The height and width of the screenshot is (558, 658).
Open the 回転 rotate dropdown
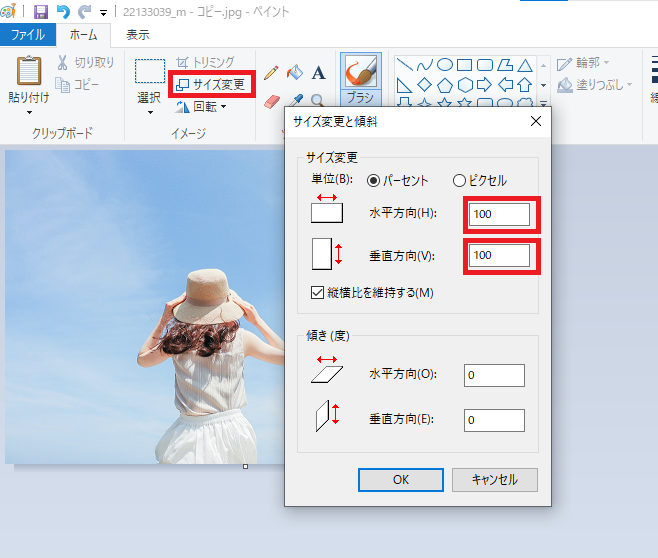[x=201, y=107]
